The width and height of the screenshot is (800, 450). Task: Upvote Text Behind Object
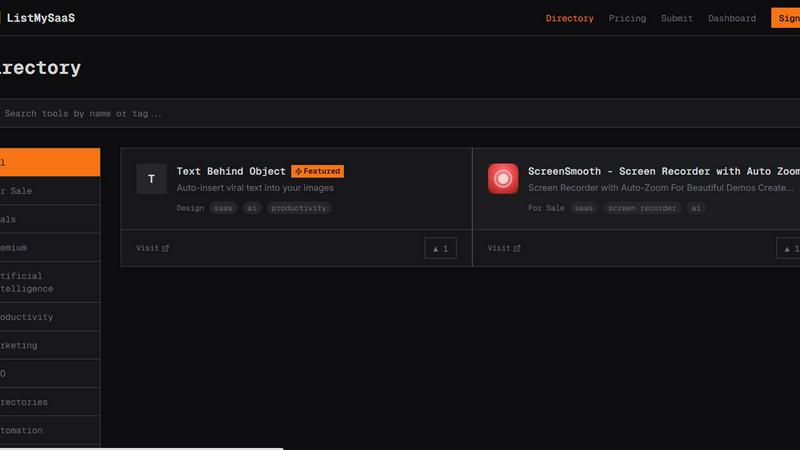440,248
